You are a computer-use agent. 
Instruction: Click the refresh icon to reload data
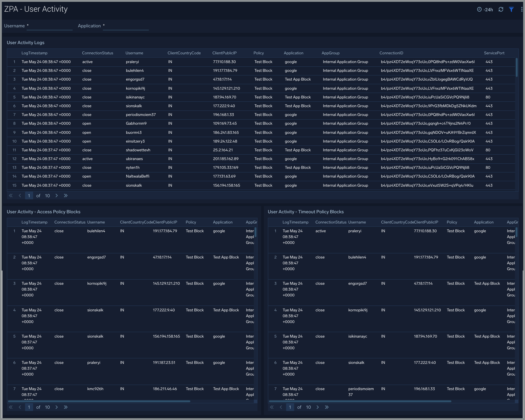click(x=501, y=9)
